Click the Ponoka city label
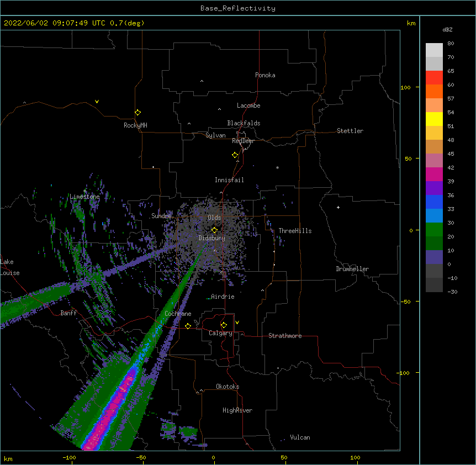This screenshot has height=465, width=476. click(x=265, y=75)
